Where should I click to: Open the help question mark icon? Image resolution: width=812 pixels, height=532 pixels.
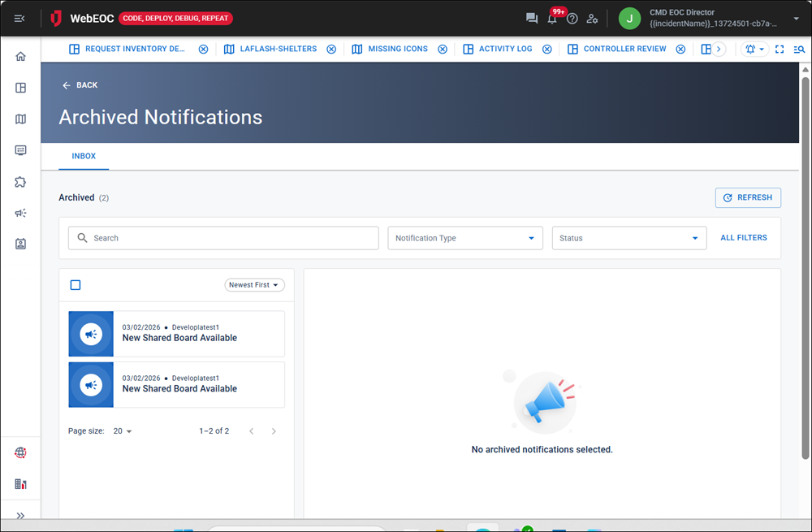click(x=572, y=19)
